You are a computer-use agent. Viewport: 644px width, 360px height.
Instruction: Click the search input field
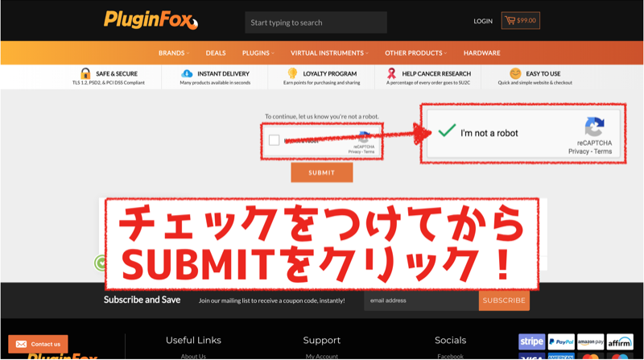click(316, 23)
